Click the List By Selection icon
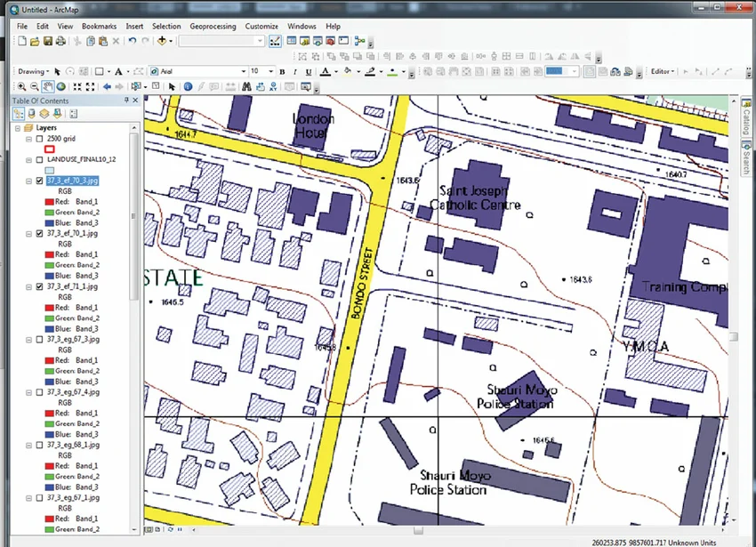This screenshot has height=547, width=756. [x=58, y=114]
